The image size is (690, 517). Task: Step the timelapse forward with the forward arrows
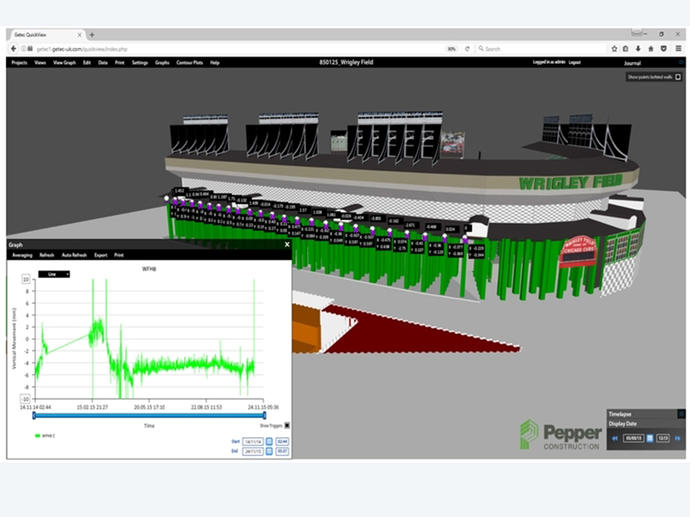(x=677, y=438)
